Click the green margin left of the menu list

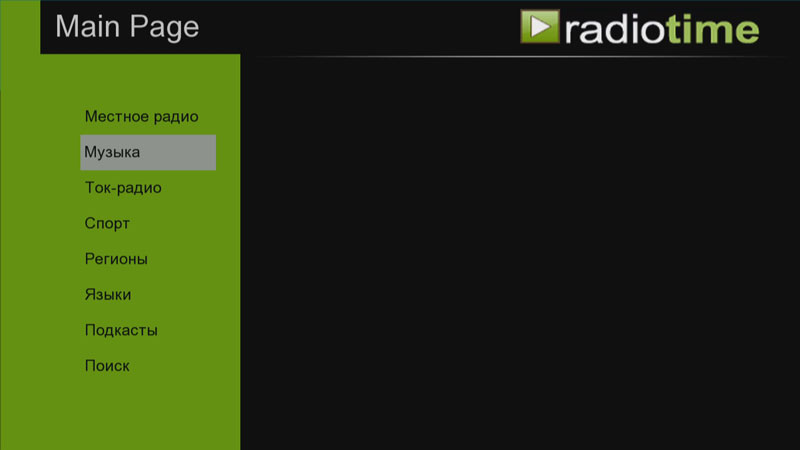(x=40, y=240)
